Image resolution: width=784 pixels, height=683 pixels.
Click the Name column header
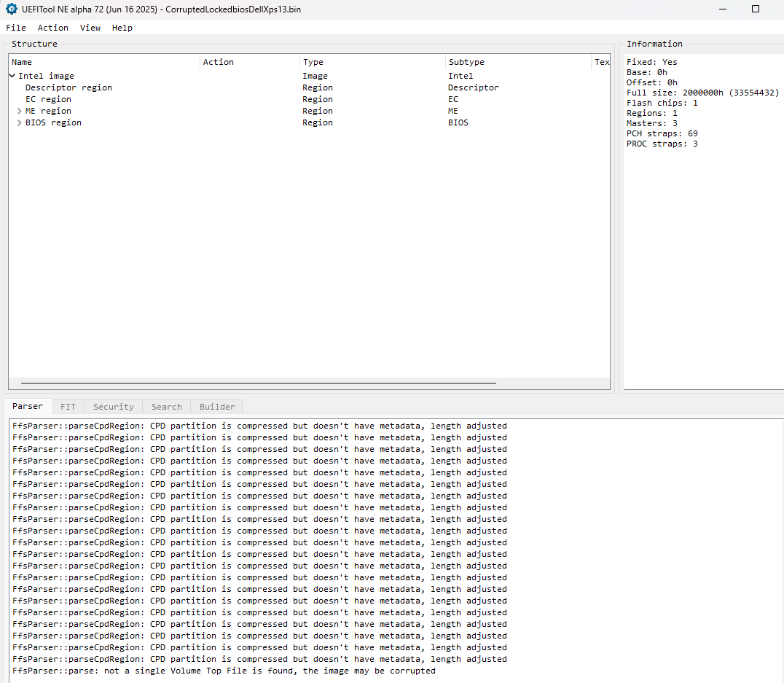click(104, 62)
